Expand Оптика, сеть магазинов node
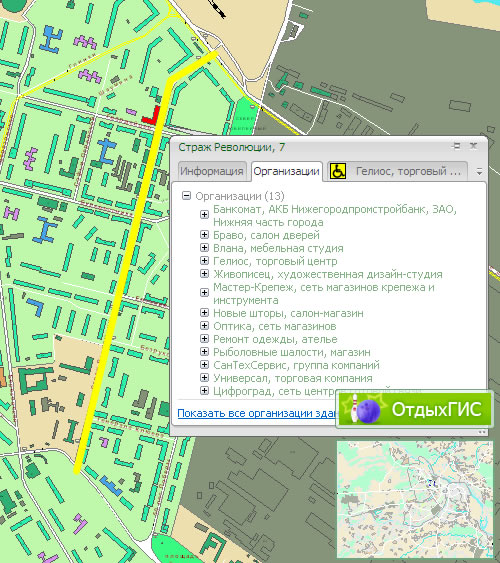 (204, 326)
